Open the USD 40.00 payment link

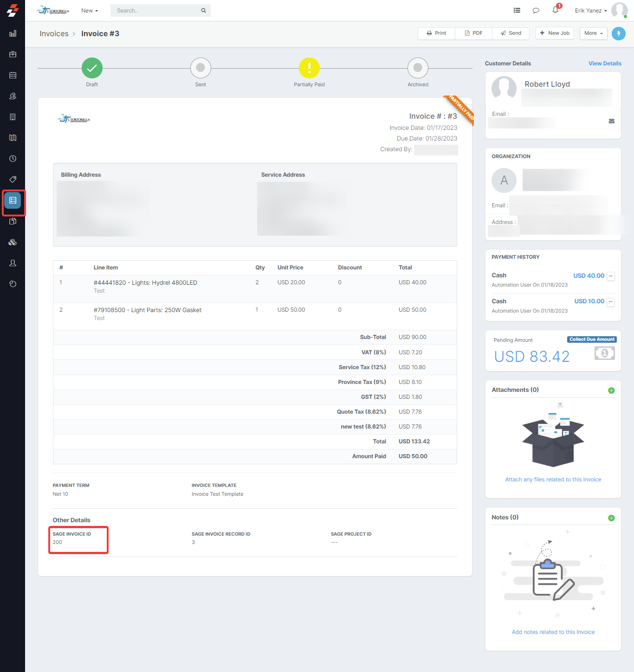(589, 275)
